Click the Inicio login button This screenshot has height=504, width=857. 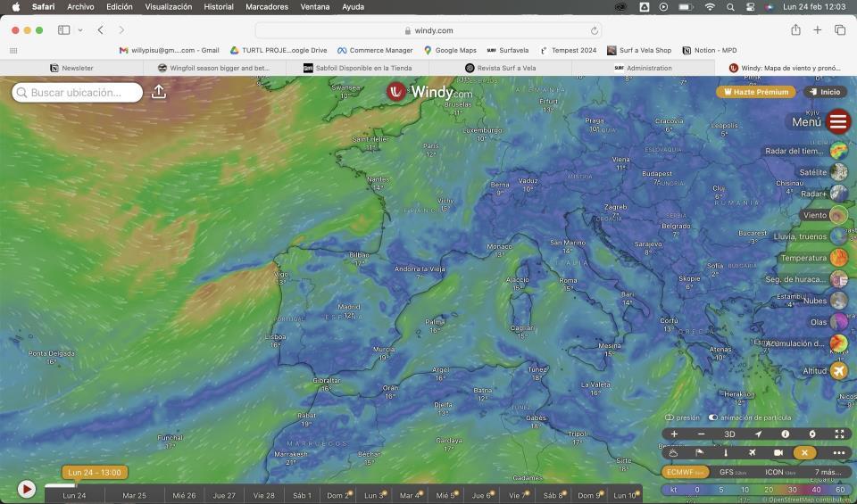825,92
